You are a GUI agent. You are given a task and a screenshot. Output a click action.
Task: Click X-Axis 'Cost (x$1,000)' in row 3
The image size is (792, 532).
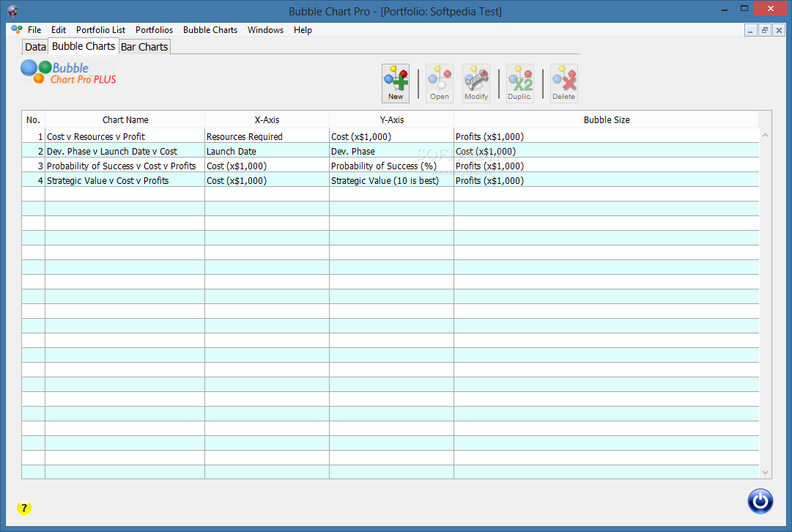[267, 166]
